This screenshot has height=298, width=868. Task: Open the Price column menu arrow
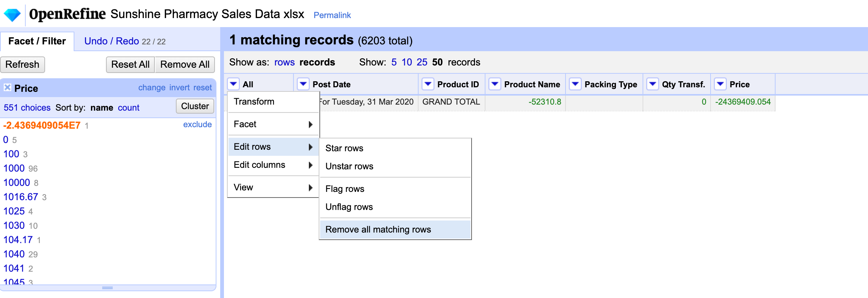pyautogui.click(x=720, y=84)
